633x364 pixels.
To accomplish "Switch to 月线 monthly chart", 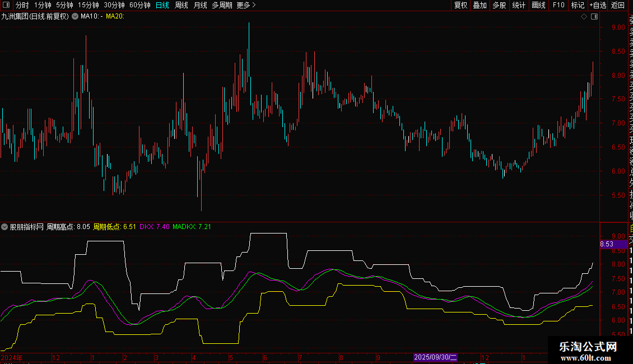I will coord(200,5).
